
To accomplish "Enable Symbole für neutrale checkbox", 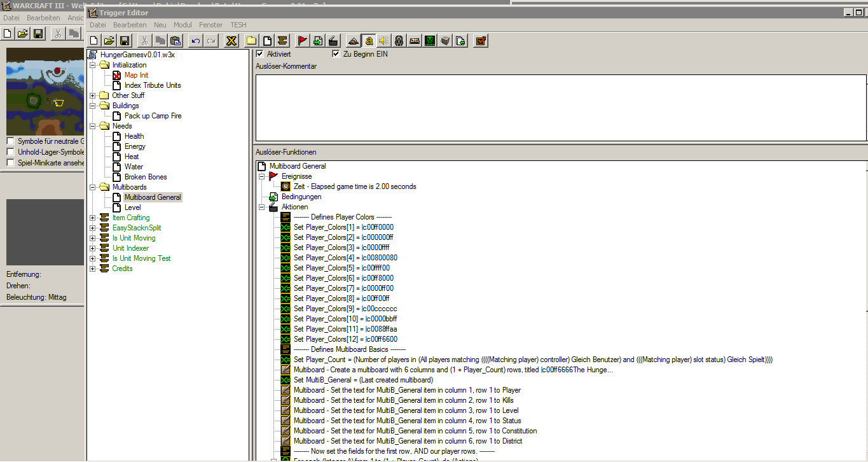I will coord(10,141).
